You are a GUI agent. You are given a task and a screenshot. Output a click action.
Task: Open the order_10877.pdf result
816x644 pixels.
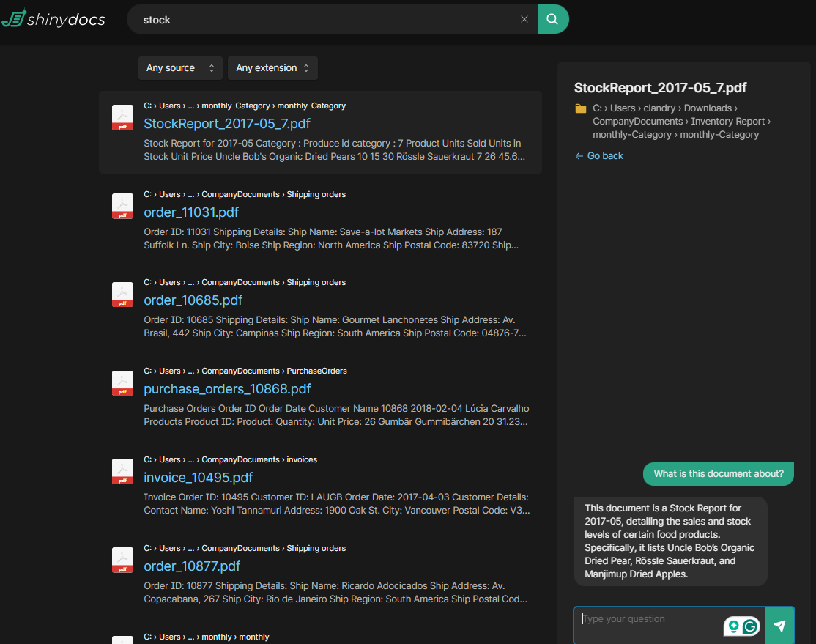[x=192, y=566]
